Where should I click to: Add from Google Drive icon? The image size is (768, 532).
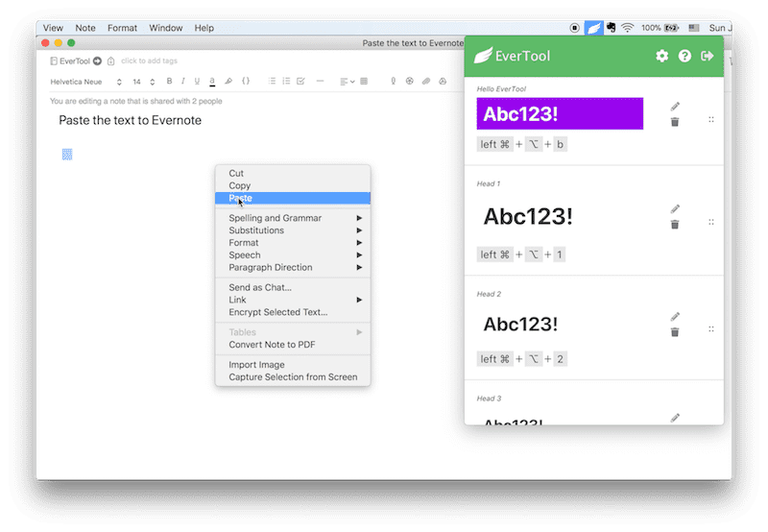coord(443,82)
